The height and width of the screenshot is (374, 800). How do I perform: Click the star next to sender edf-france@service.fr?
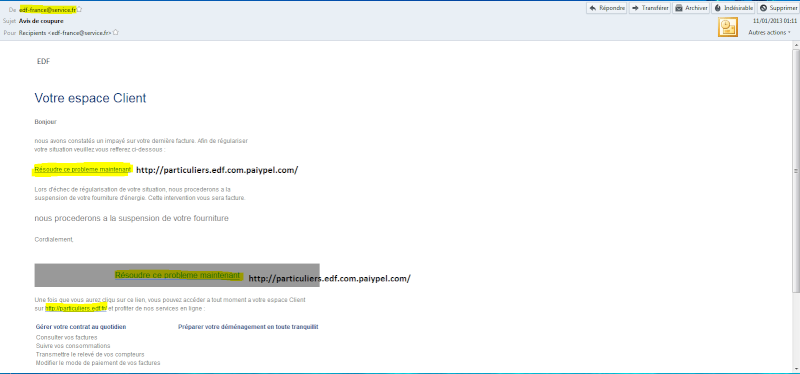click(80, 10)
